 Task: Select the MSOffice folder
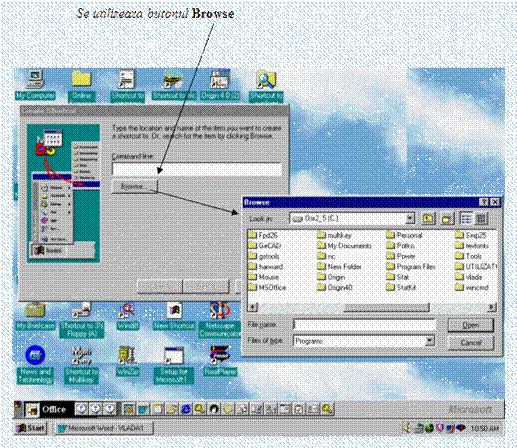[267, 287]
